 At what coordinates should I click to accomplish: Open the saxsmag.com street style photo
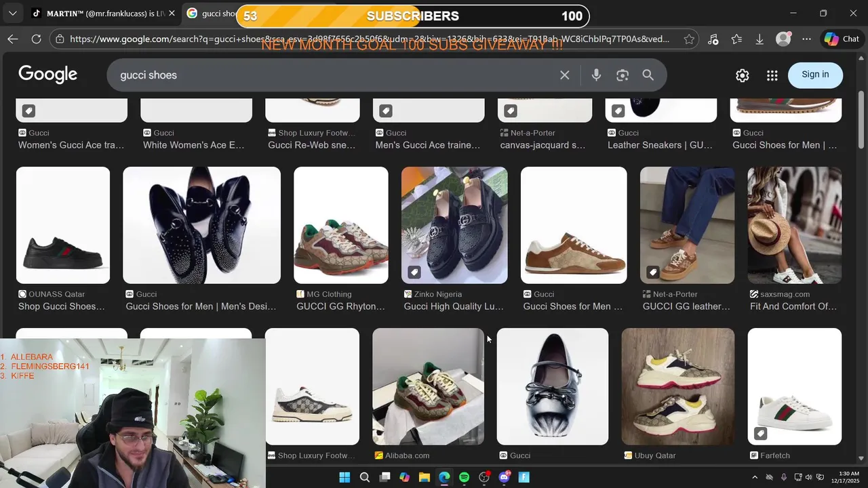tap(795, 225)
